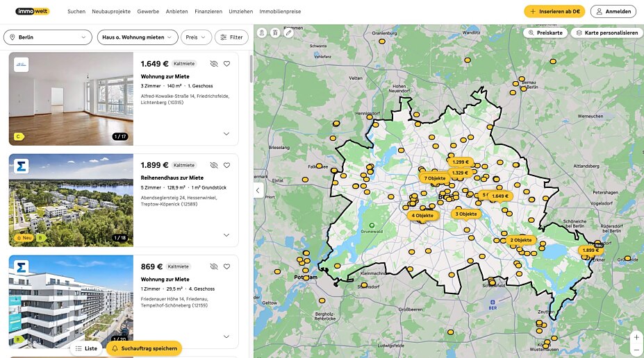This screenshot has width=644, height=358.
Task: Click the provider logo on the 1.649 € listing
Action: point(22,65)
